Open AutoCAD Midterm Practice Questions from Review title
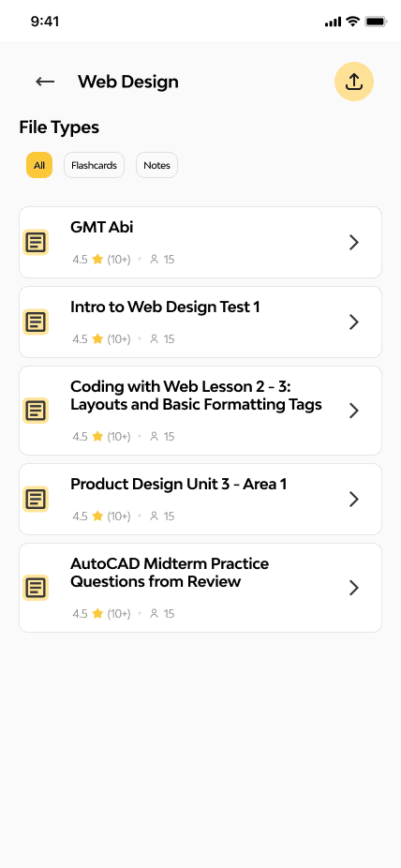The height and width of the screenshot is (868, 401). coord(170,573)
